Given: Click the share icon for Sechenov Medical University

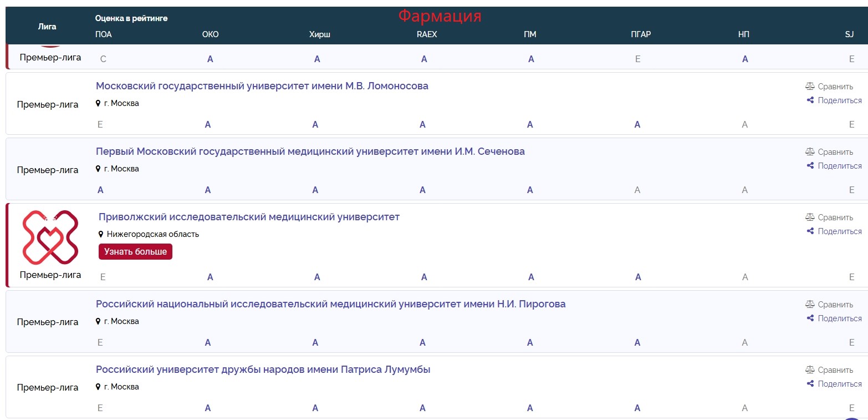Looking at the screenshot, I should (810, 166).
